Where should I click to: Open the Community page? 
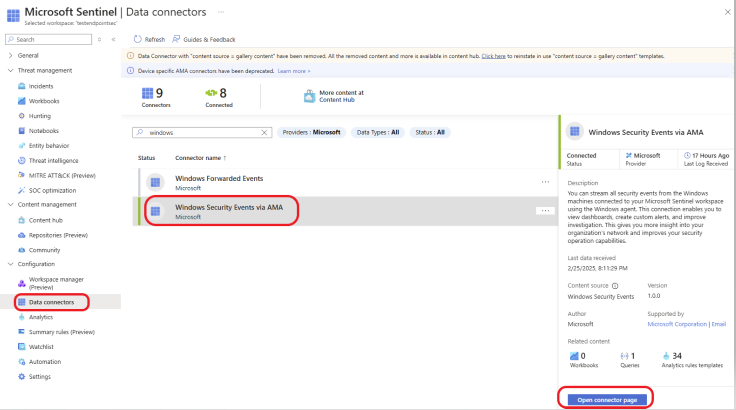pyautogui.click(x=44, y=250)
